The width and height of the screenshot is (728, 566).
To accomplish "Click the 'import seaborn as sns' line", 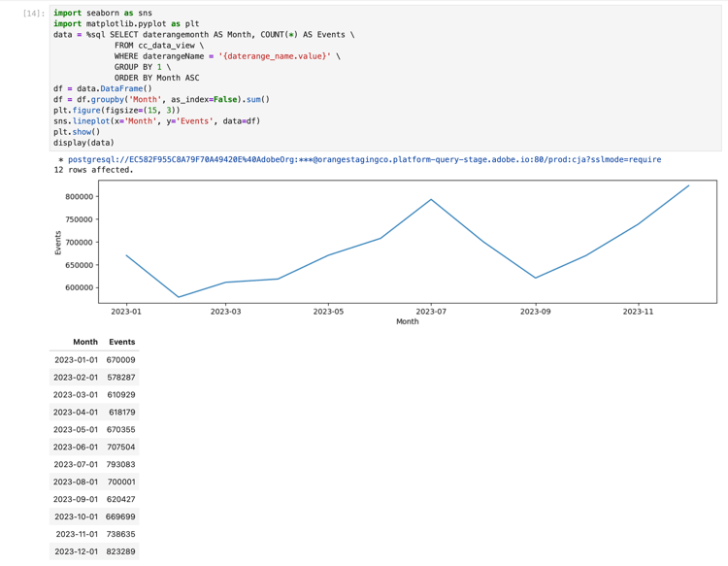I will [103, 14].
